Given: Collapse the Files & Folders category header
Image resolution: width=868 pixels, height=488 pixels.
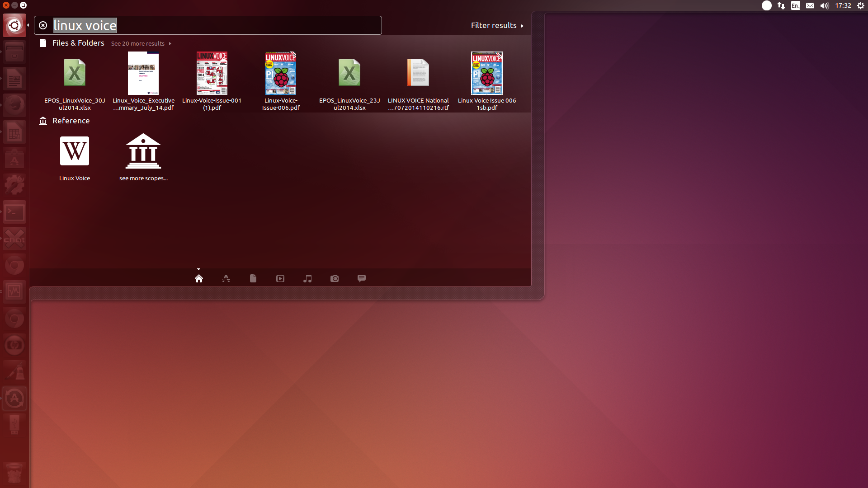Looking at the screenshot, I should pos(78,43).
